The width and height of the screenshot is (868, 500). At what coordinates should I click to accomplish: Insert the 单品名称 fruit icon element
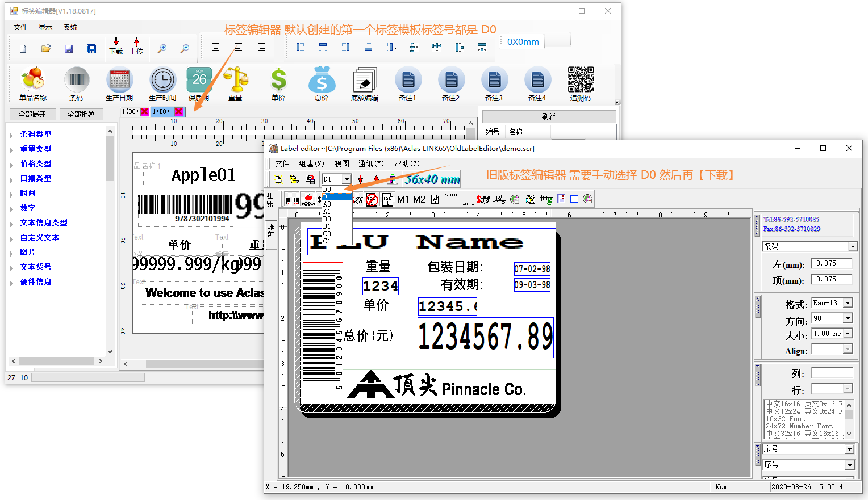pos(33,81)
